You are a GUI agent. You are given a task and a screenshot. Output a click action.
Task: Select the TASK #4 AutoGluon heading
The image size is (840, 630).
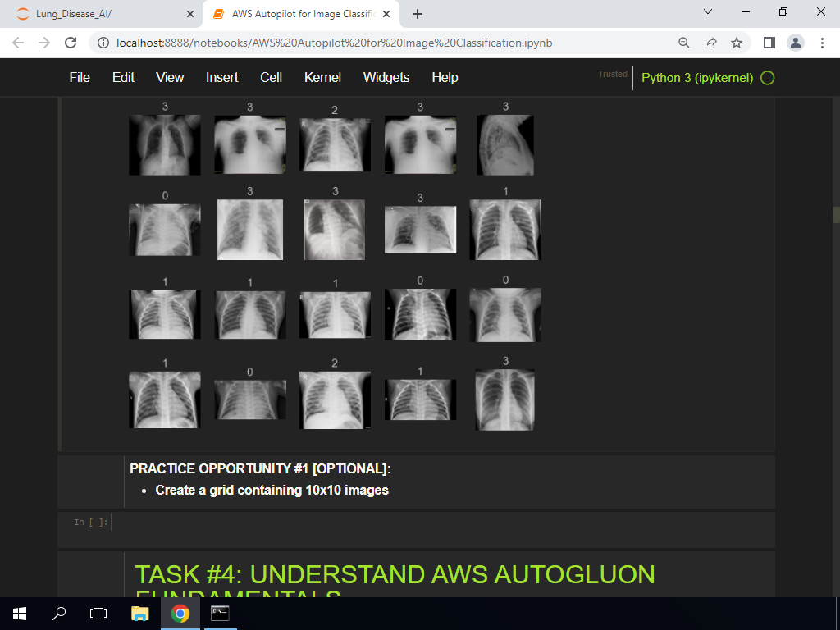click(395, 580)
